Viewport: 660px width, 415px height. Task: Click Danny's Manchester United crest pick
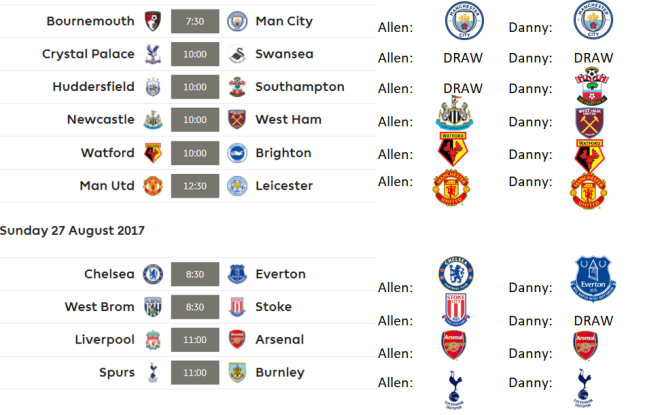tap(589, 193)
